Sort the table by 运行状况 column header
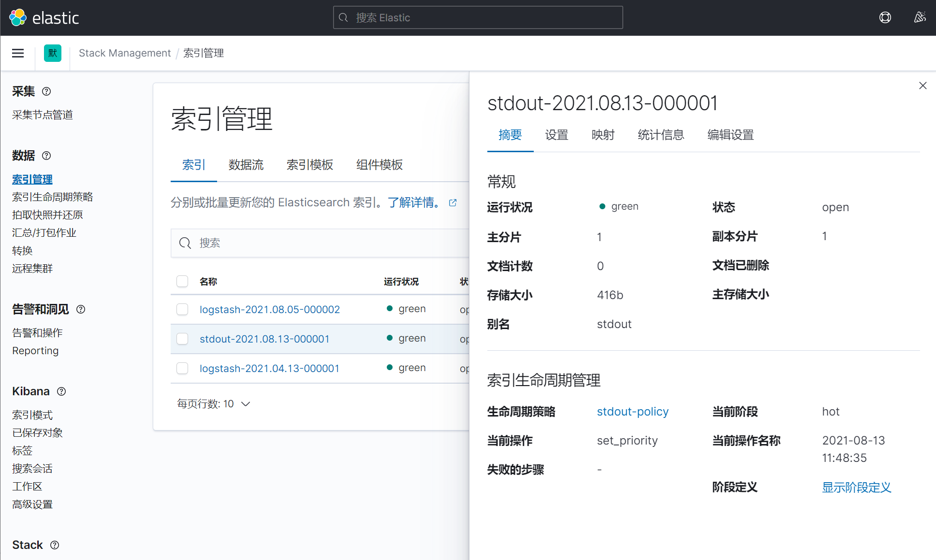 click(401, 281)
